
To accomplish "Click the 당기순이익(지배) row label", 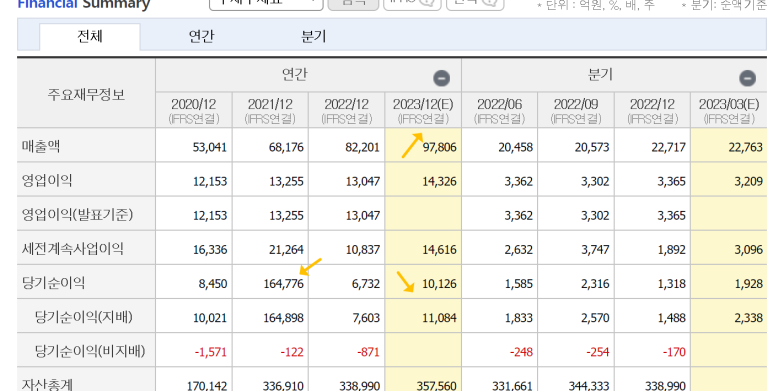I will click(x=84, y=317).
